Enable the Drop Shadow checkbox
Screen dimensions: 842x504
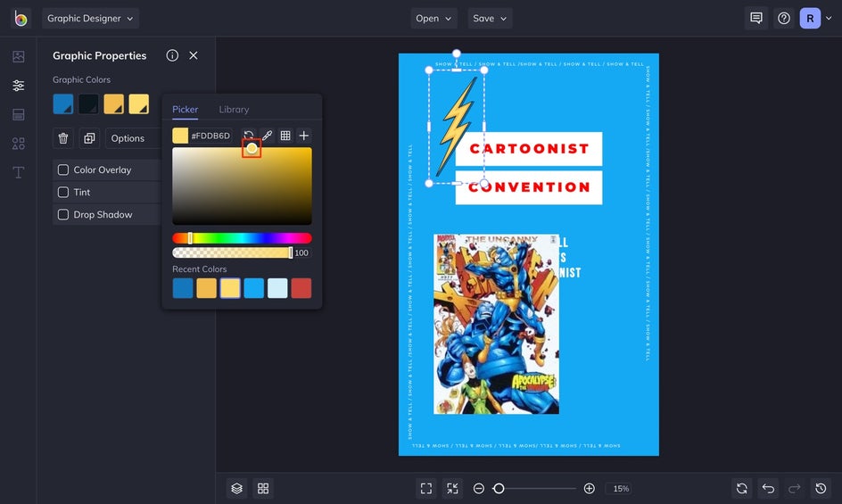pos(63,214)
